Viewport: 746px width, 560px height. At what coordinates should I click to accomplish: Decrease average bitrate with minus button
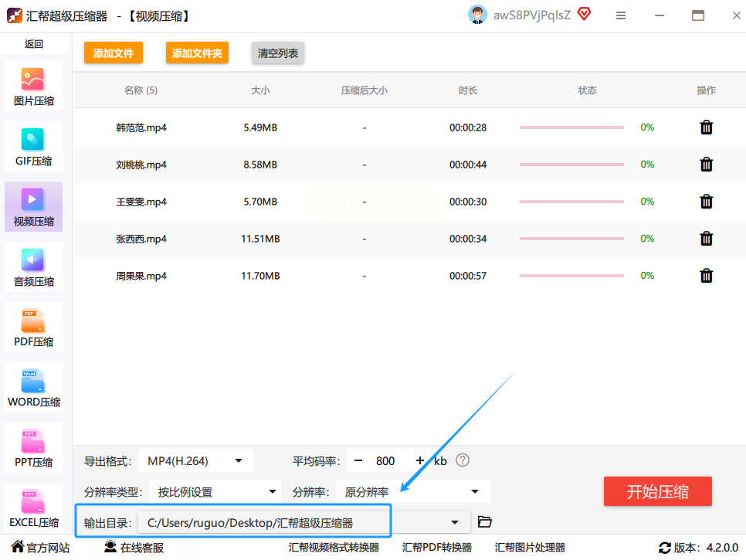pos(358,461)
